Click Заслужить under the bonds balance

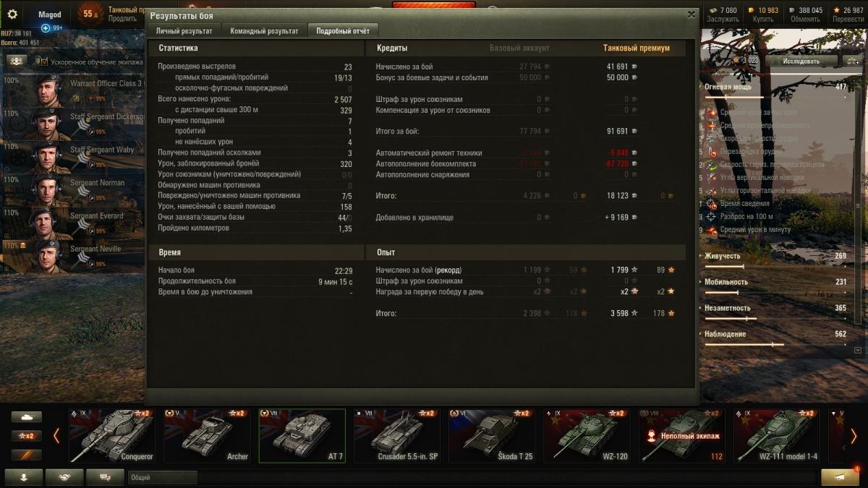[x=723, y=19]
